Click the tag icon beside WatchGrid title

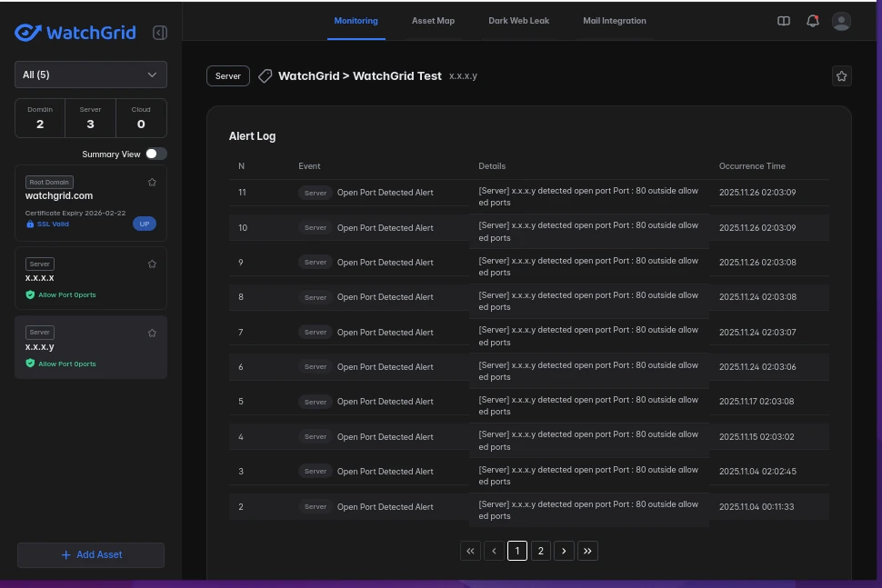coord(265,76)
